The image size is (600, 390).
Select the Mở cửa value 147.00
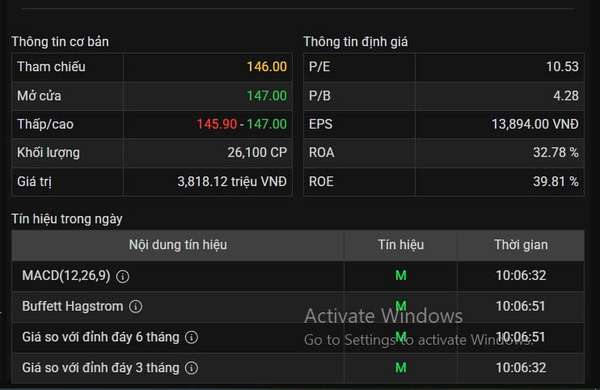pyautogui.click(x=267, y=96)
